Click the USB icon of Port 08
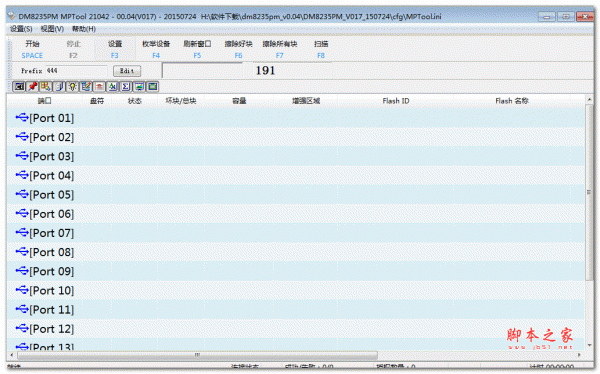Image resolution: width=600 pixels, height=374 pixels. [22, 251]
